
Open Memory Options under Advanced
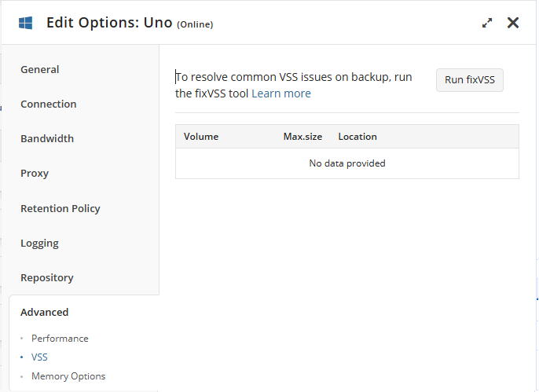(x=68, y=376)
